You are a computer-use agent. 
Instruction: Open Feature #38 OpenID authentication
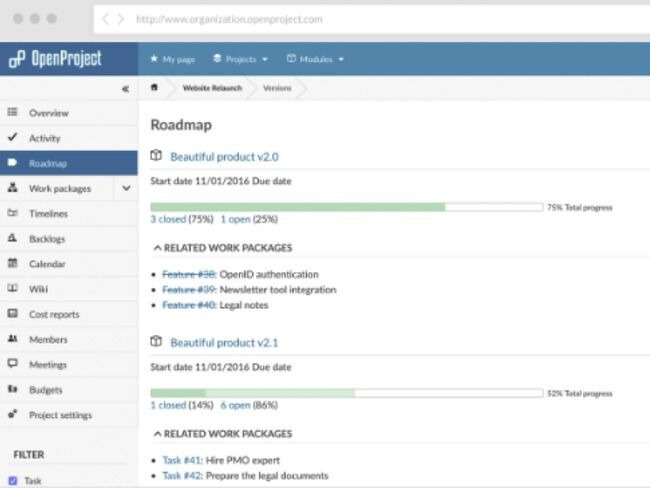point(189,274)
